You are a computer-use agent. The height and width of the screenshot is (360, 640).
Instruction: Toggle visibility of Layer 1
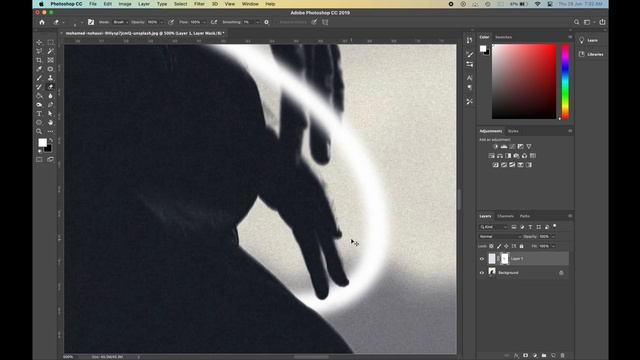482,259
